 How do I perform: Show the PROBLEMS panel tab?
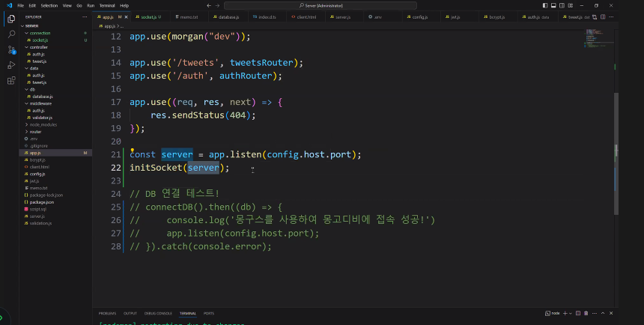coord(107,313)
